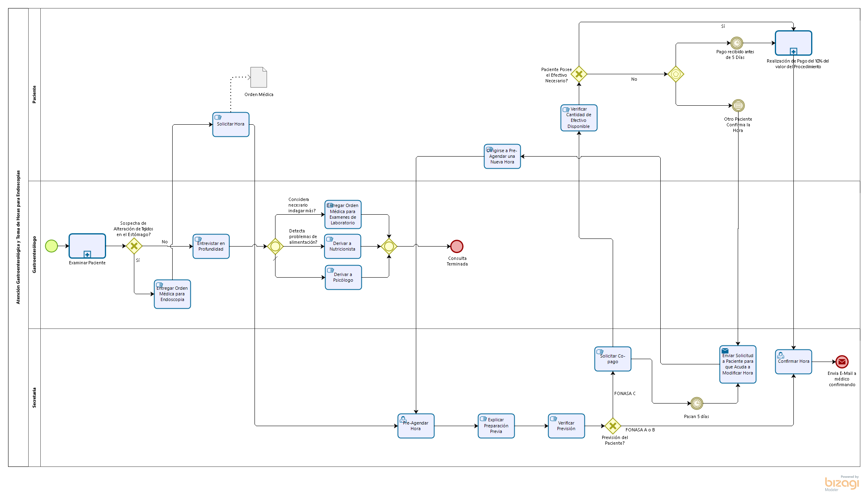Select the Paciente Posee el Efectivo gateway
The height and width of the screenshot is (504, 868).
[579, 74]
